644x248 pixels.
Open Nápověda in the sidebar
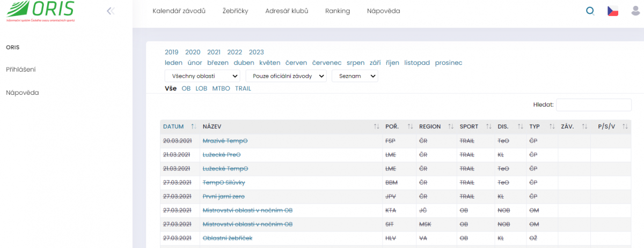click(23, 93)
